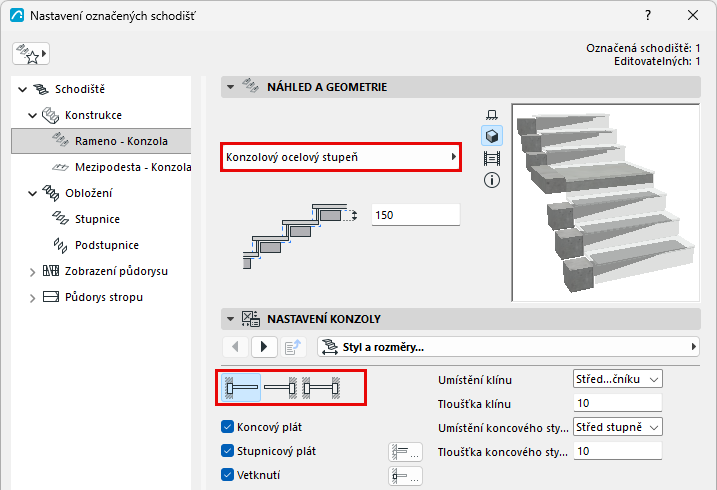Open the Umístění klínu dropdown
The image size is (717, 490).
[x=617, y=379]
